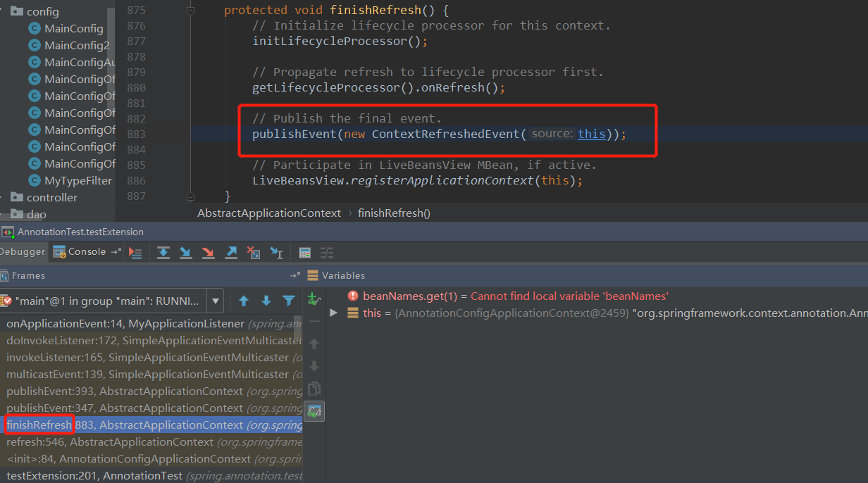
Task: Click the Run to Cursor icon
Action: 276,252
